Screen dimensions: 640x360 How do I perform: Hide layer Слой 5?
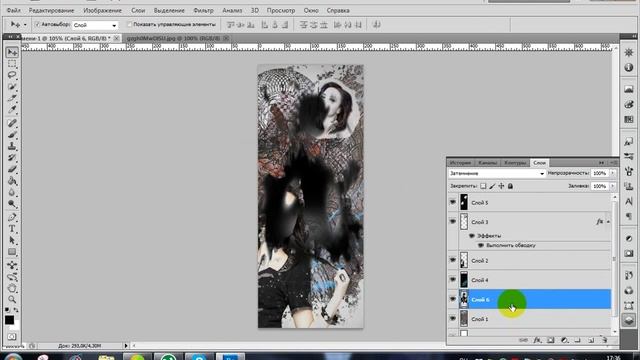pyautogui.click(x=453, y=202)
